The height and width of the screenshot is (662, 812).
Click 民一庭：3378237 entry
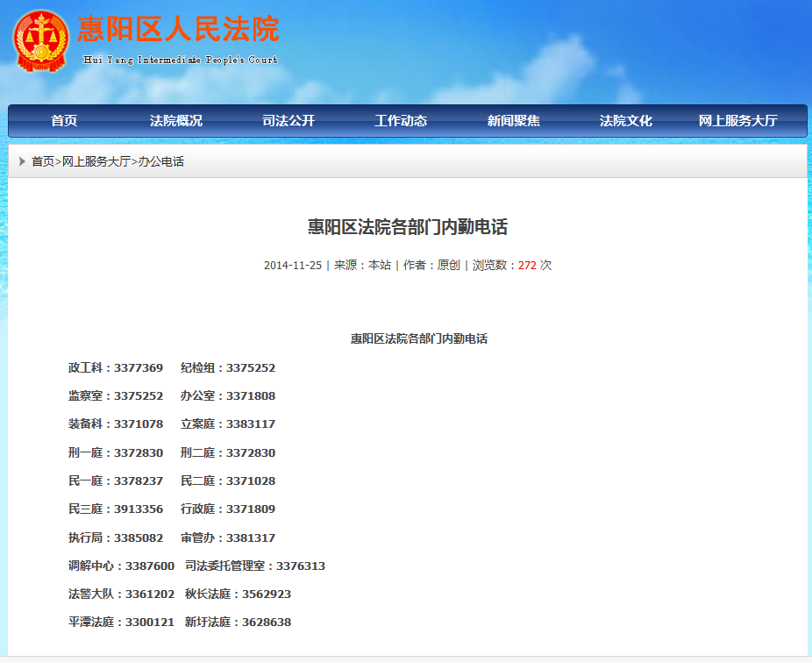coord(116,480)
